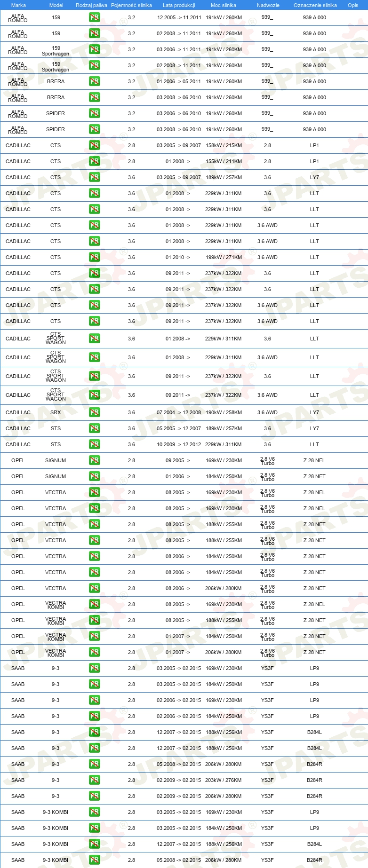Click the '01.2010 ->' production years cell
This screenshot has height=868, width=368.
[x=178, y=257]
